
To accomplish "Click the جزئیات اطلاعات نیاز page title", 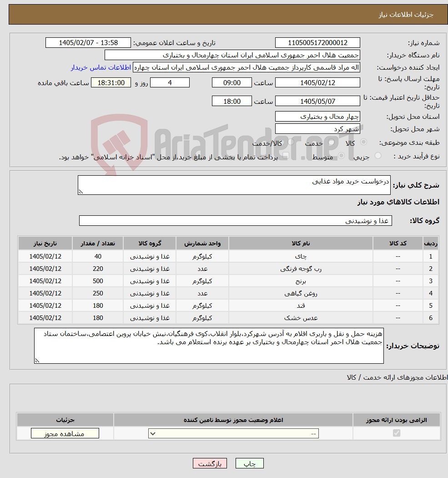I will (406, 15).
